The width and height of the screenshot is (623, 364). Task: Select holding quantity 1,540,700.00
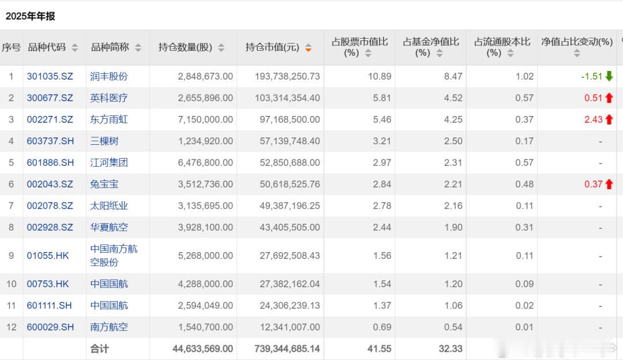205,327
